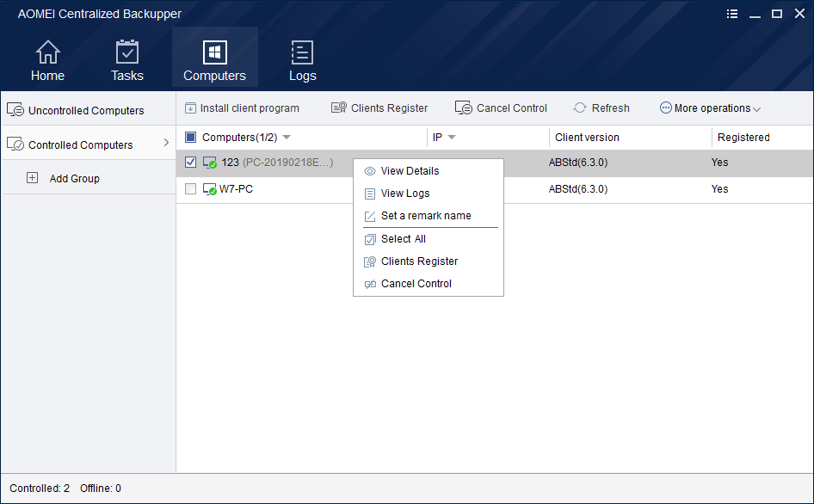Switch to the Logs tab label
The height and width of the screenshot is (504, 814).
click(303, 77)
